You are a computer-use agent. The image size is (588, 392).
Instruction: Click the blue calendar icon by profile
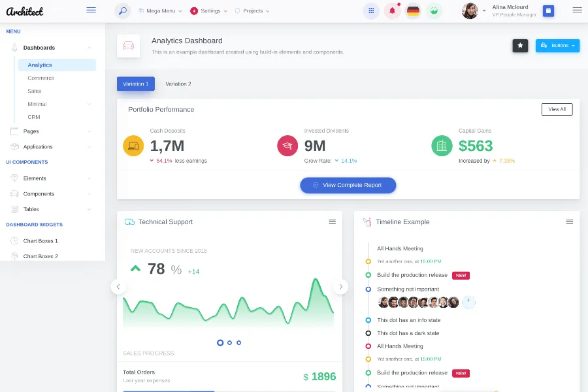(548, 10)
